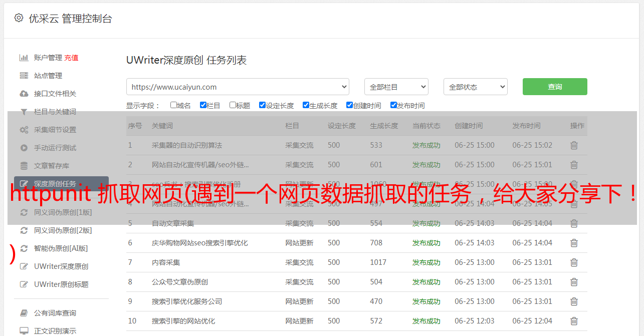Click the gear icon beside 优采云 管理控制台
The image size is (644, 336).
click(19, 19)
